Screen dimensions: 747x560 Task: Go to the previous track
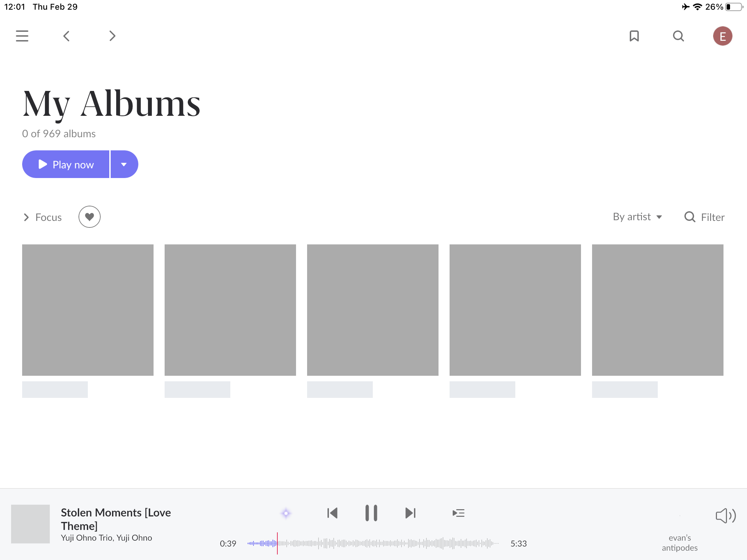pyautogui.click(x=332, y=513)
